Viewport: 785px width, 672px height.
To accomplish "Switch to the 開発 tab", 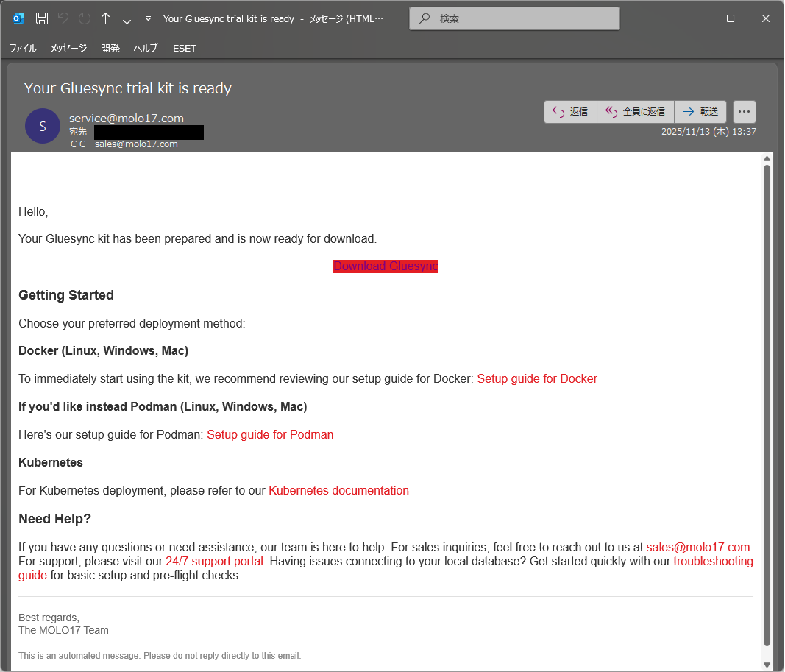I will click(x=110, y=48).
